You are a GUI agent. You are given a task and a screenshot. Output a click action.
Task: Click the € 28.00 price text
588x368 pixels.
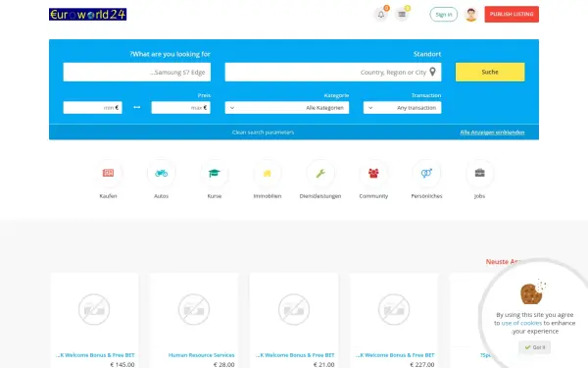(223, 364)
